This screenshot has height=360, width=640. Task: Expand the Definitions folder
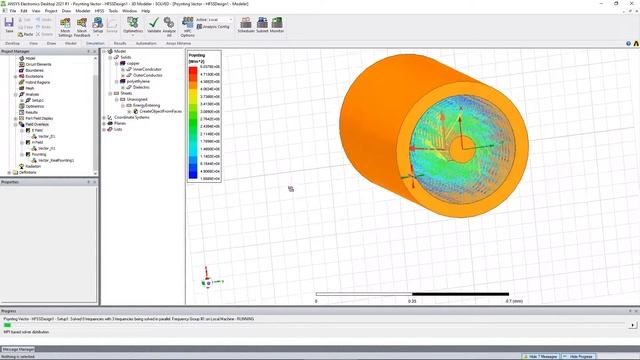click(9, 172)
